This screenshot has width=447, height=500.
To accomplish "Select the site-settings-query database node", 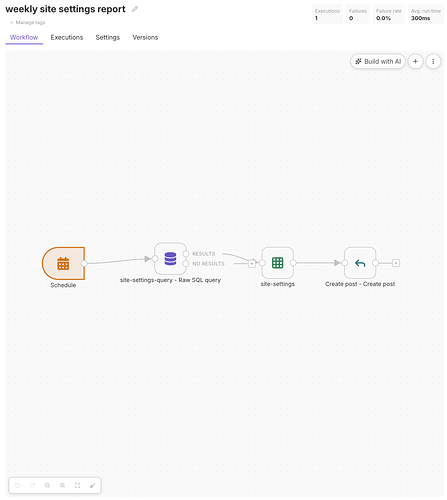I will pos(170,259).
